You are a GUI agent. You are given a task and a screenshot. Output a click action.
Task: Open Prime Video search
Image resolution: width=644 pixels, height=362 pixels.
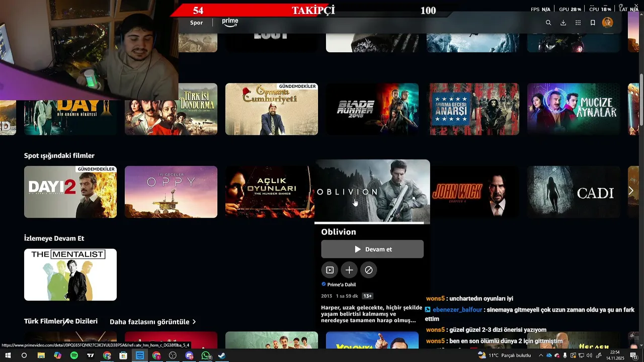click(548, 23)
